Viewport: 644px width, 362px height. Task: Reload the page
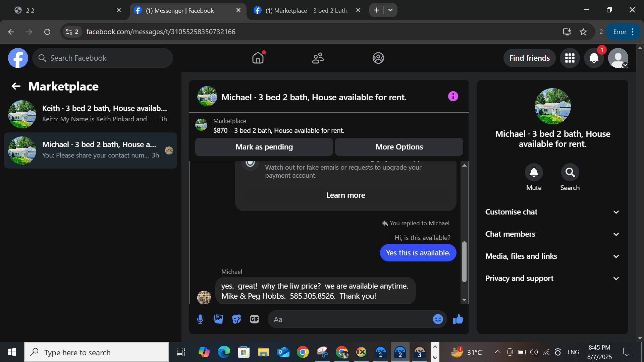click(47, 32)
